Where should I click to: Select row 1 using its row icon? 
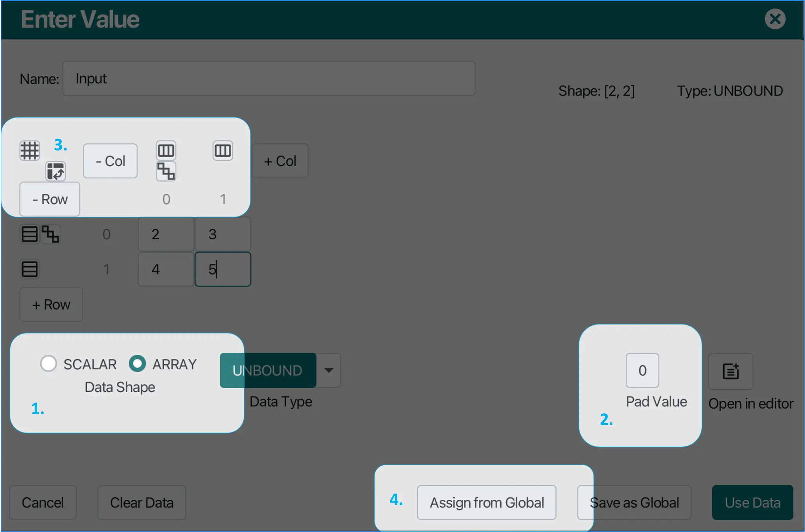29,269
